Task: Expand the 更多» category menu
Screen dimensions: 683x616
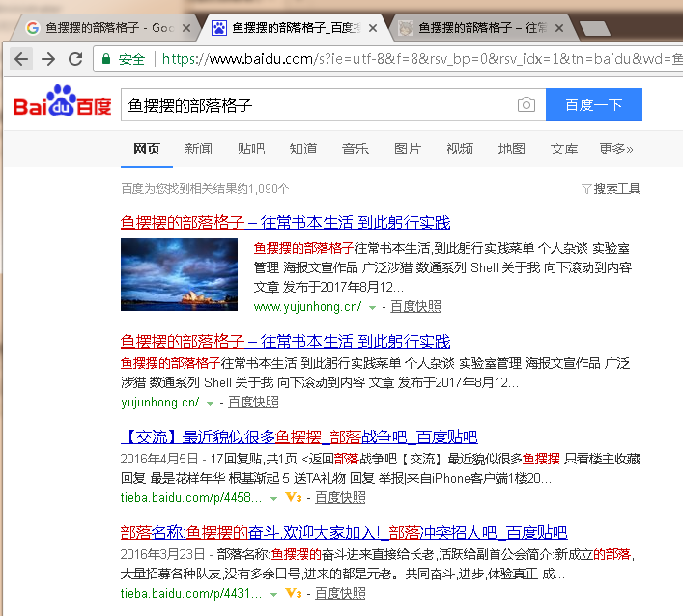Action: [615, 149]
